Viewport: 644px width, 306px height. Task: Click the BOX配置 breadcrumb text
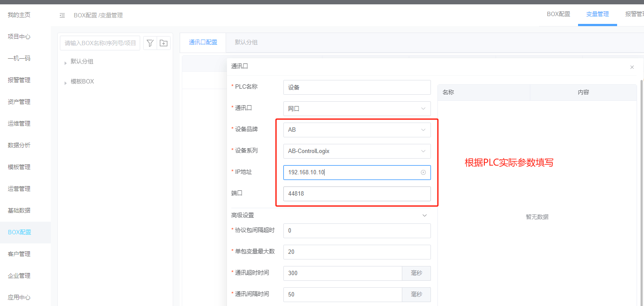pos(85,15)
